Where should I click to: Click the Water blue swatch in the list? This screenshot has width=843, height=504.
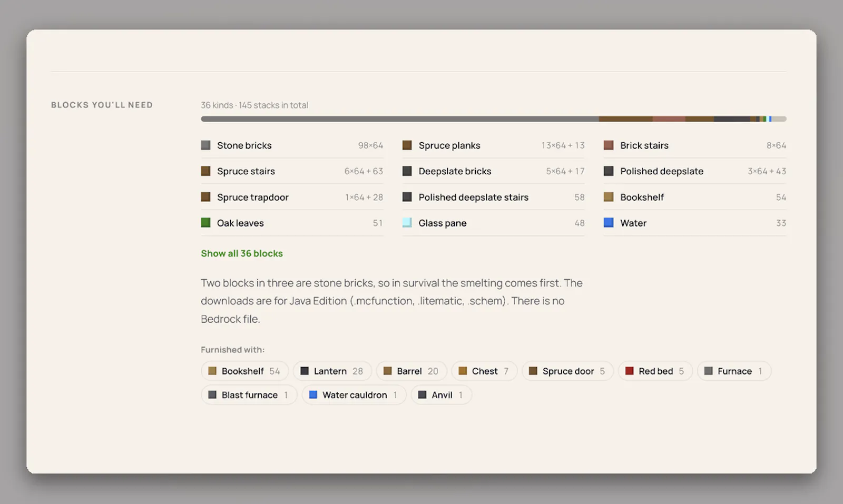tap(609, 223)
